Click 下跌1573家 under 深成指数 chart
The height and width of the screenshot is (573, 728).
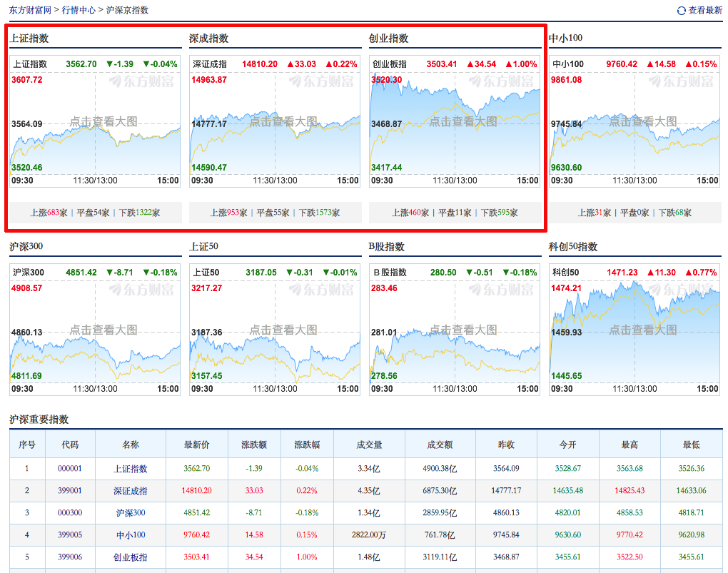click(x=320, y=213)
